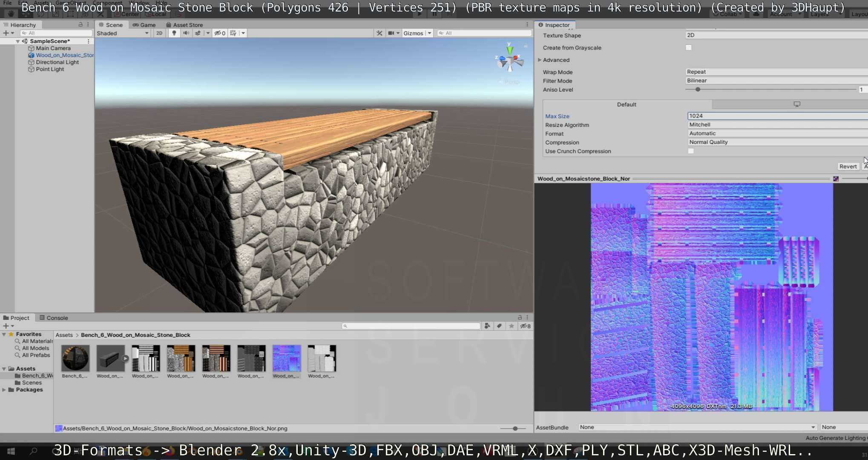Collapse the SampleScene tree arrow

coord(18,41)
